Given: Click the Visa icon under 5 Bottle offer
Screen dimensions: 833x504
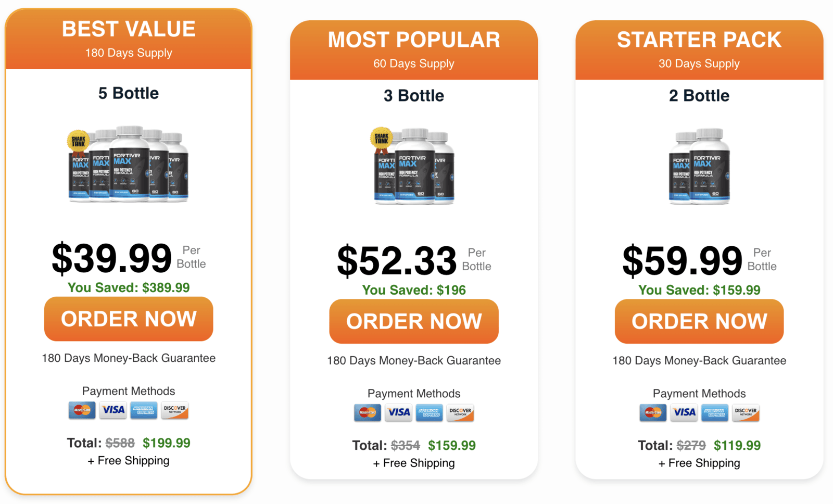Looking at the screenshot, I should pyautogui.click(x=113, y=410).
